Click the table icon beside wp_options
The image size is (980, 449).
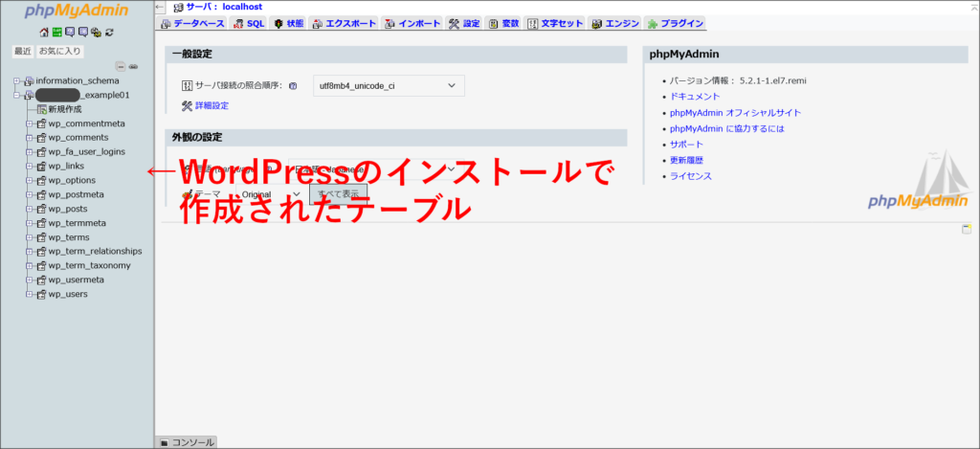(42, 181)
